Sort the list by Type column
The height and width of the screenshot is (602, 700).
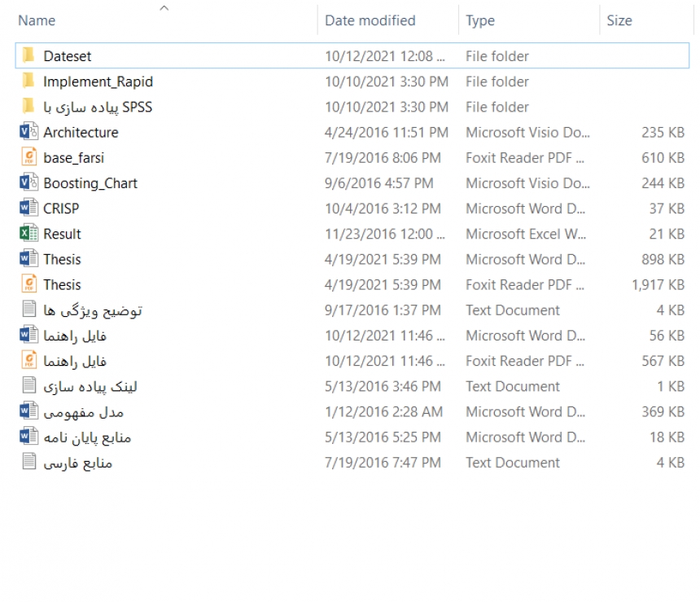(480, 20)
